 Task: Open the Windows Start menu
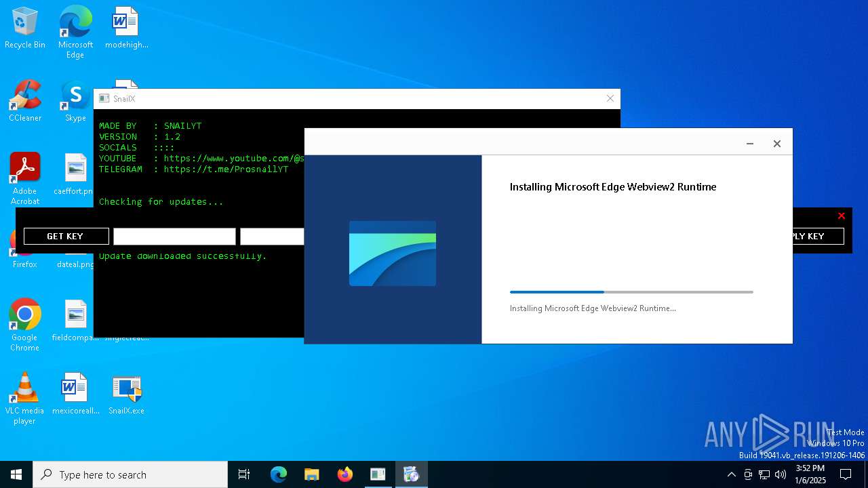(x=16, y=474)
